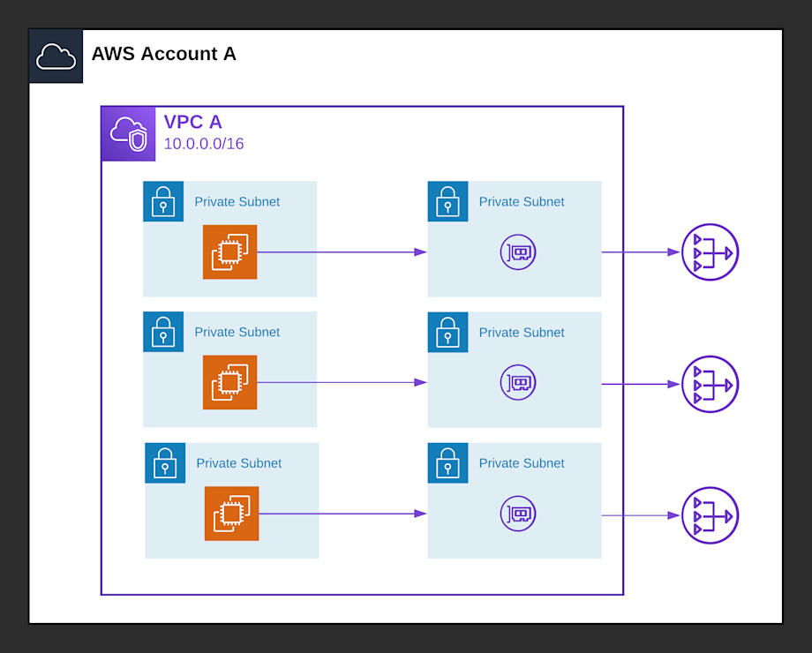
Task: Select the 10.0.0.0/16 CIDR label
Action: [204, 144]
